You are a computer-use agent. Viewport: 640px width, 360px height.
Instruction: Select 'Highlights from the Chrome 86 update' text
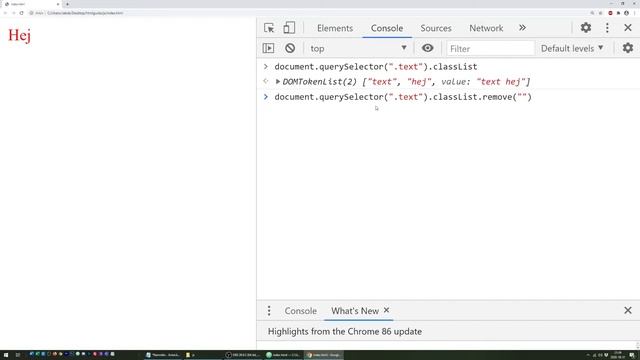pyautogui.click(x=344, y=331)
